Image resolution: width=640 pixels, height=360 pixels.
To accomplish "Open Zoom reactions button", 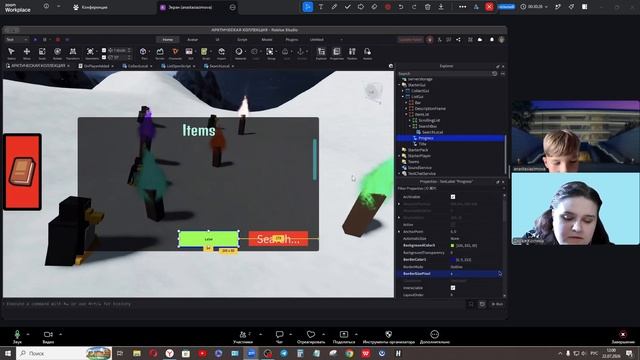I will click(311, 337).
